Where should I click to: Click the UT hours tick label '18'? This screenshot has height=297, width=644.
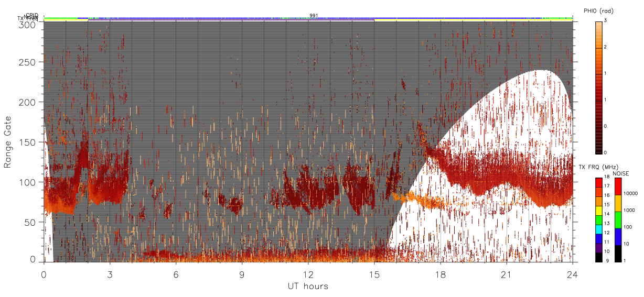pos(440,274)
